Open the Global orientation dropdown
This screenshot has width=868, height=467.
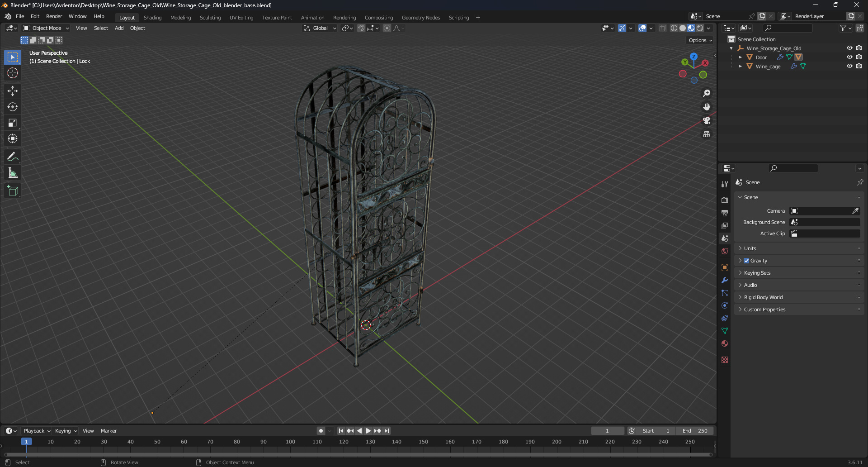[x=320, y=28]
